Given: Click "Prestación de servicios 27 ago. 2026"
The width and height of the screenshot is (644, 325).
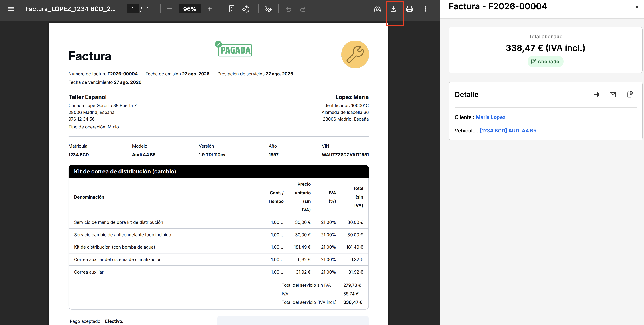Looking at the screenshot, I should pyautogui.click(x=255, y=74).
